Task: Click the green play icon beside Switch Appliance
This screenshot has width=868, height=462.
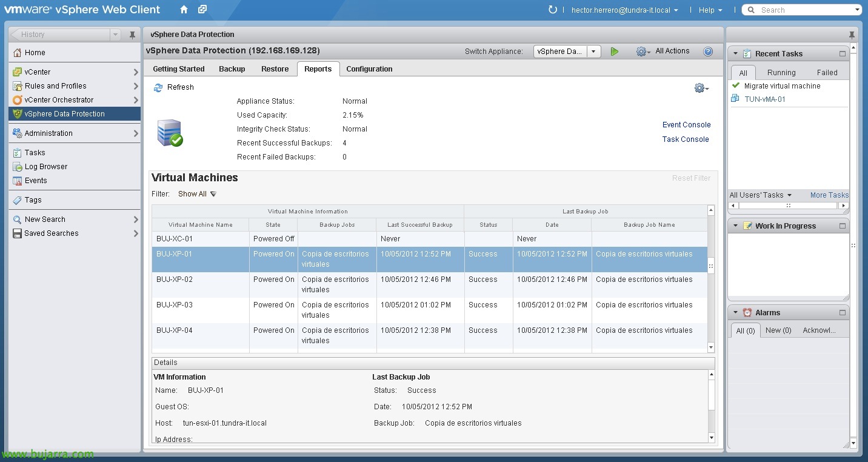Action: 615,52
